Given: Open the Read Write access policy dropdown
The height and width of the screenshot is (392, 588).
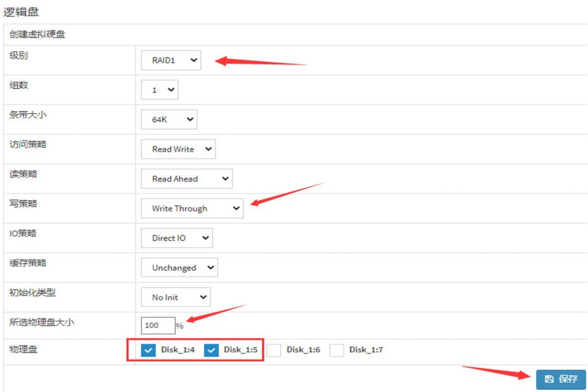Looking at the screenshot, I should [178, 149].
